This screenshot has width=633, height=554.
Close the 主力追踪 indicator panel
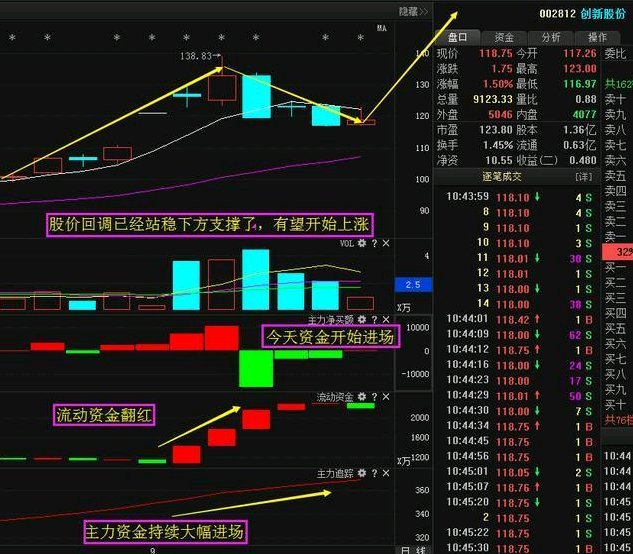(x=386, y=472)
